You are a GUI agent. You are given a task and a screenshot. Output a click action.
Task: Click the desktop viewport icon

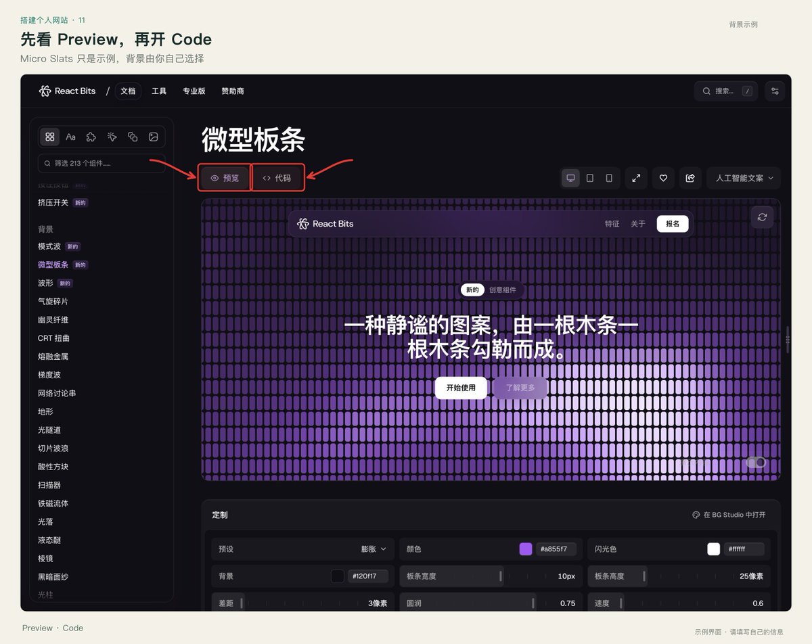570,178
